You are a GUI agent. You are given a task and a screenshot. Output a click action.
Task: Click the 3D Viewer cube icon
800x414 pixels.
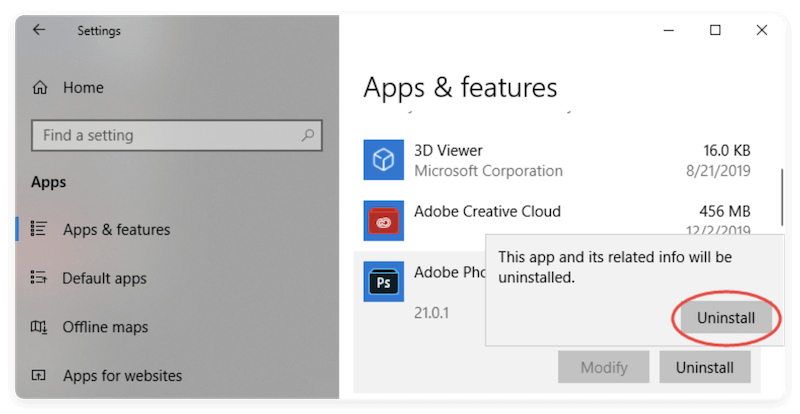coord(384,160)
